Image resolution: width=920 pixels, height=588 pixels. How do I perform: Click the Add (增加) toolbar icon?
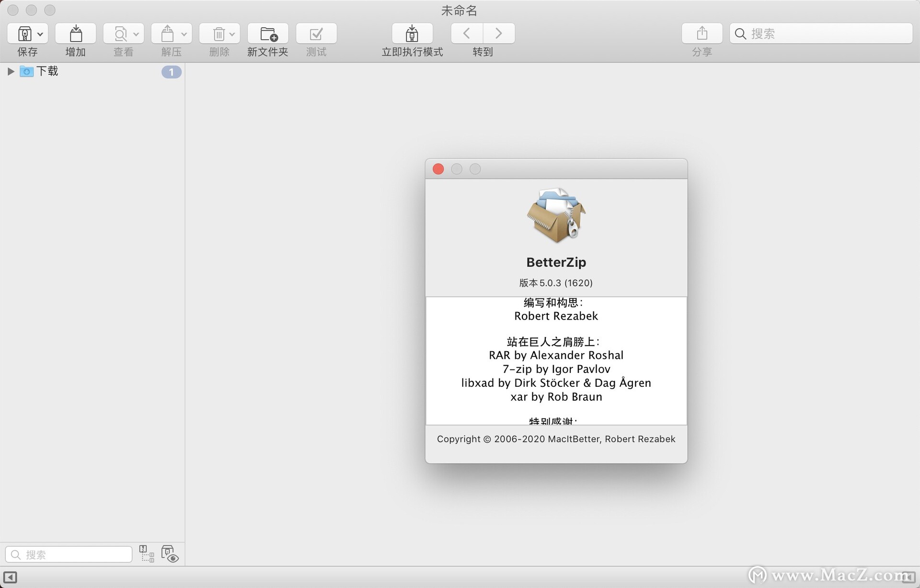[x=76, y=34]
